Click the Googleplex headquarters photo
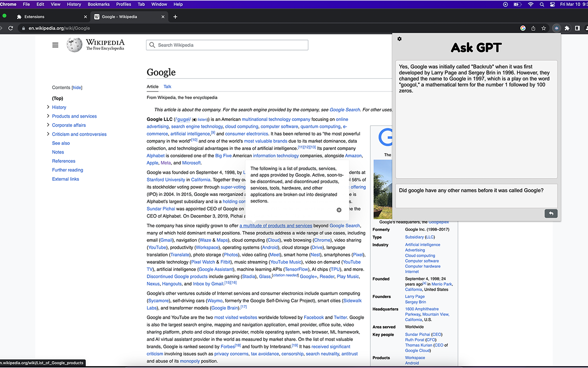This screenshot has width=588, height=368. [x=383, y=189]
